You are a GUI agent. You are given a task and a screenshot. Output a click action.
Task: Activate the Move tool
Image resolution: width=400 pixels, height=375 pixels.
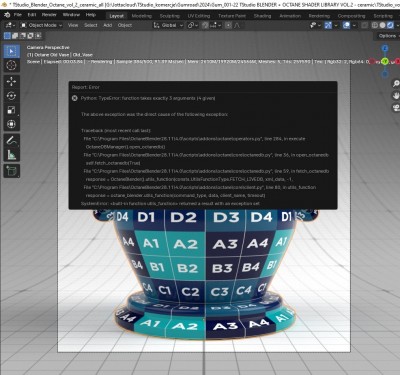click(x=11, y=81)
